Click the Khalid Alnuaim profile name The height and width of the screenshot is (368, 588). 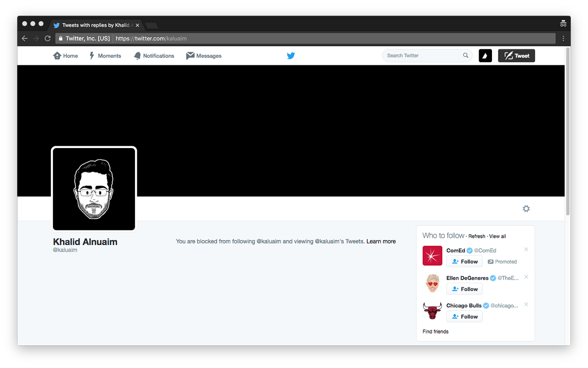coord(85,241)
